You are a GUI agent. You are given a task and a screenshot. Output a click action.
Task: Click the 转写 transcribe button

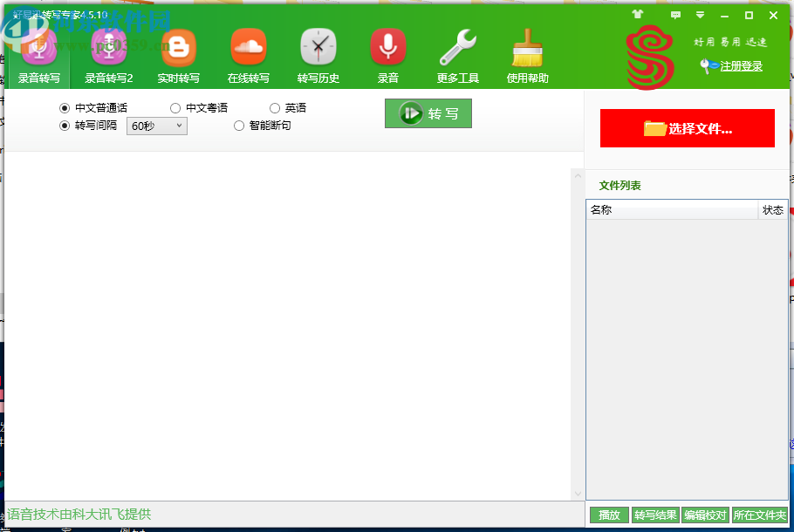coord(428,113)
